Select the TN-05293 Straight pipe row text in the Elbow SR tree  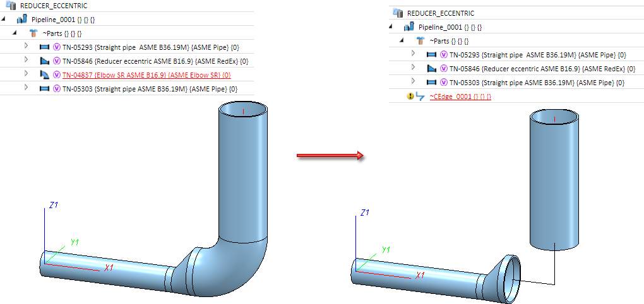[151, 47]
